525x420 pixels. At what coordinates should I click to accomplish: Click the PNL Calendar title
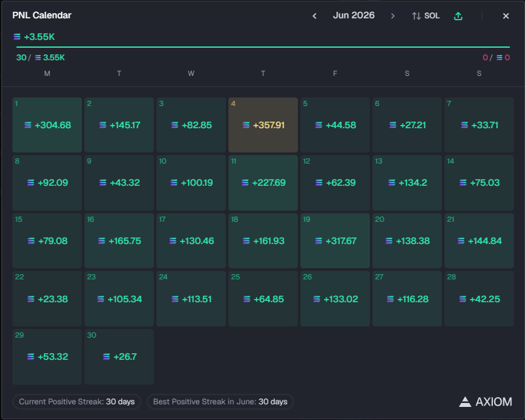[x=42, y=16]
